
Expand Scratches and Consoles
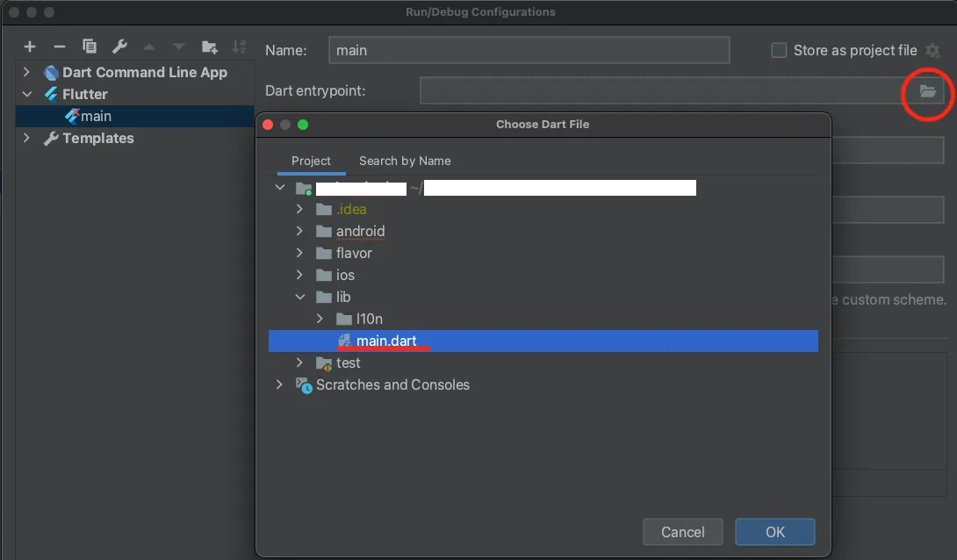279,384
